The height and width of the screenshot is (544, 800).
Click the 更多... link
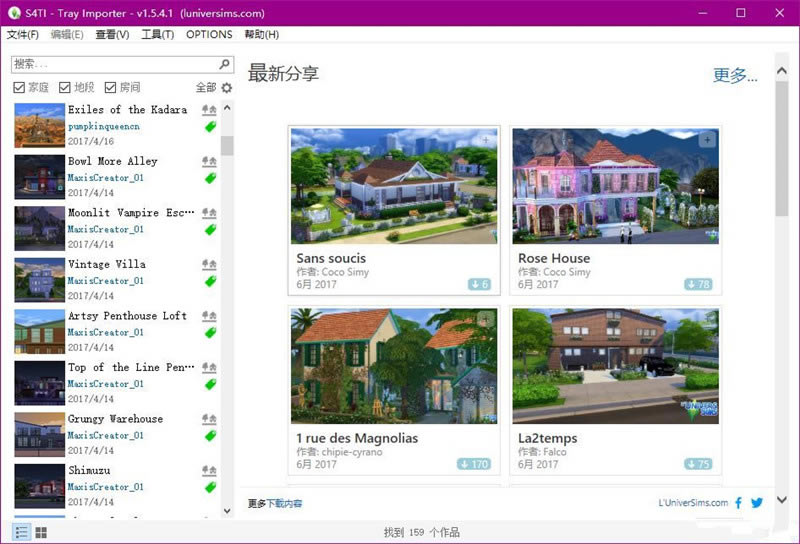pyautogui.click(x=735, y=75)
